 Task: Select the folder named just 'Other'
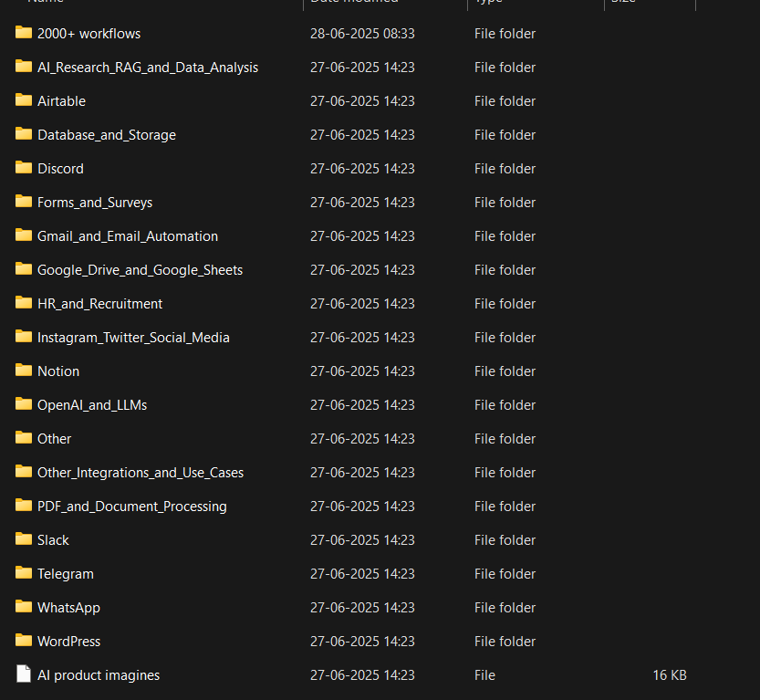(x=55, y=439)
